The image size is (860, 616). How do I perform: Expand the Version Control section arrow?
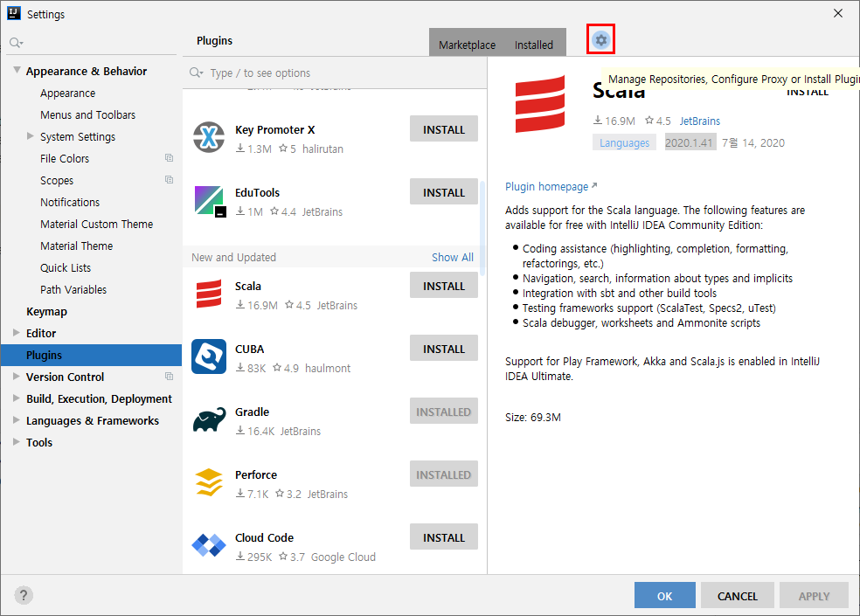point(17,377)
